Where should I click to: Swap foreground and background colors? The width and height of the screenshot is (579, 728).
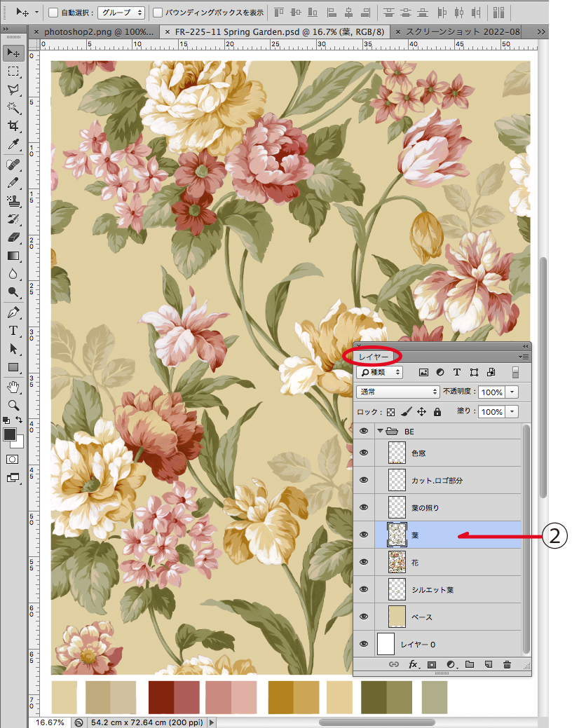pos(19,420)
